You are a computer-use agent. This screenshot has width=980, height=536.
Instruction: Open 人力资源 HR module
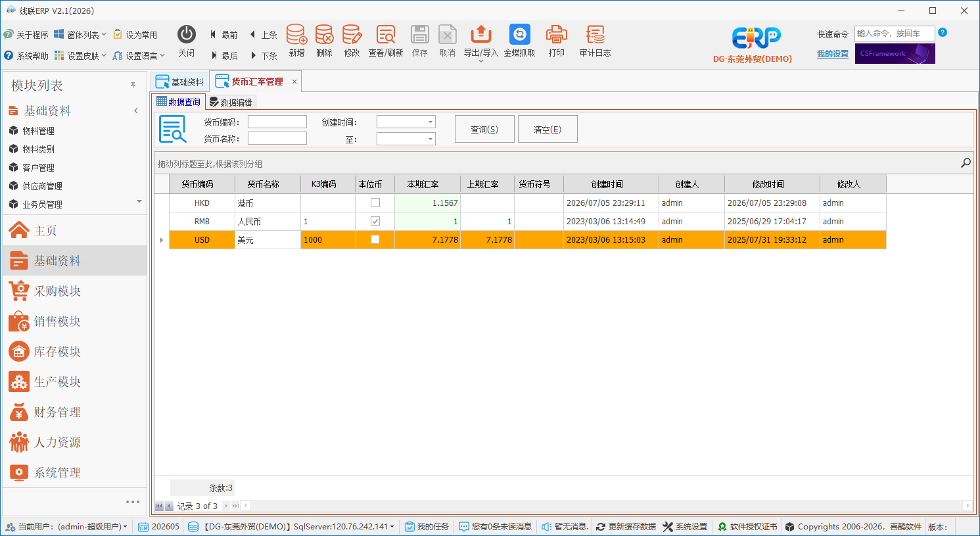click(x=74, y=442)
